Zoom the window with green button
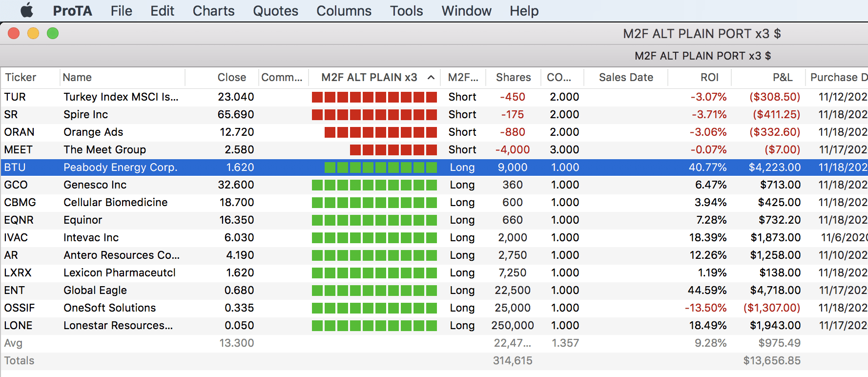 click(53, 33)
